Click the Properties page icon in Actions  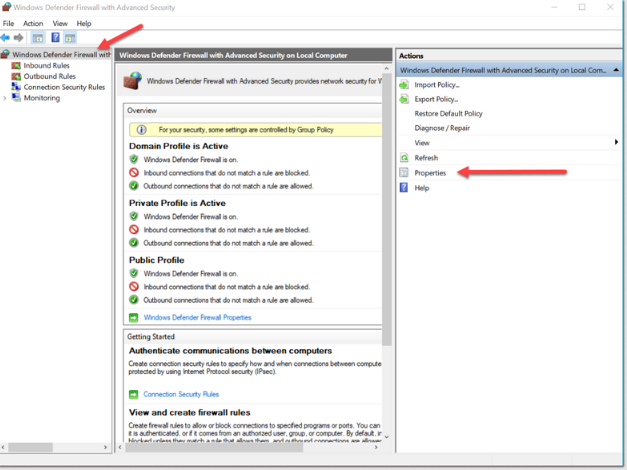pyautogui.click(x=404, y=172)
